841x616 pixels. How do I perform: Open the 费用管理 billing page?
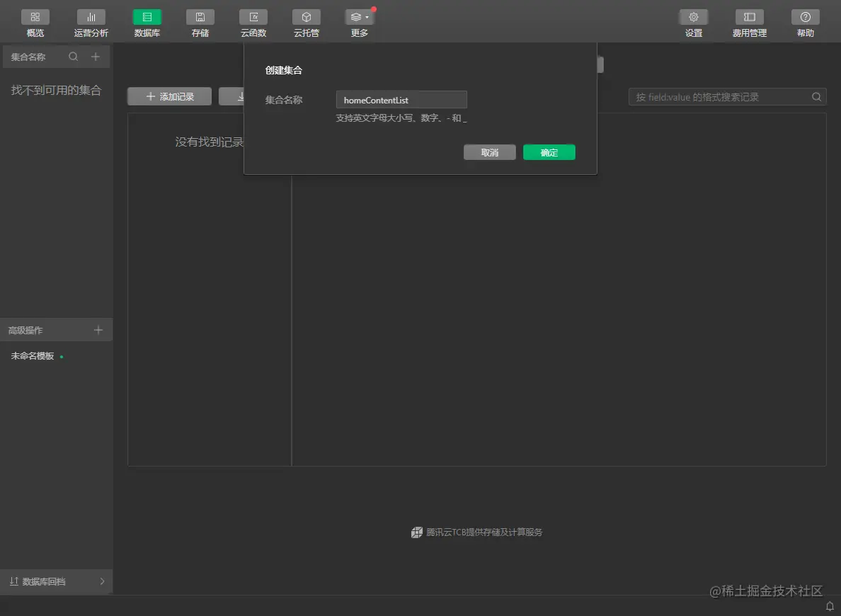pos(749,23)
